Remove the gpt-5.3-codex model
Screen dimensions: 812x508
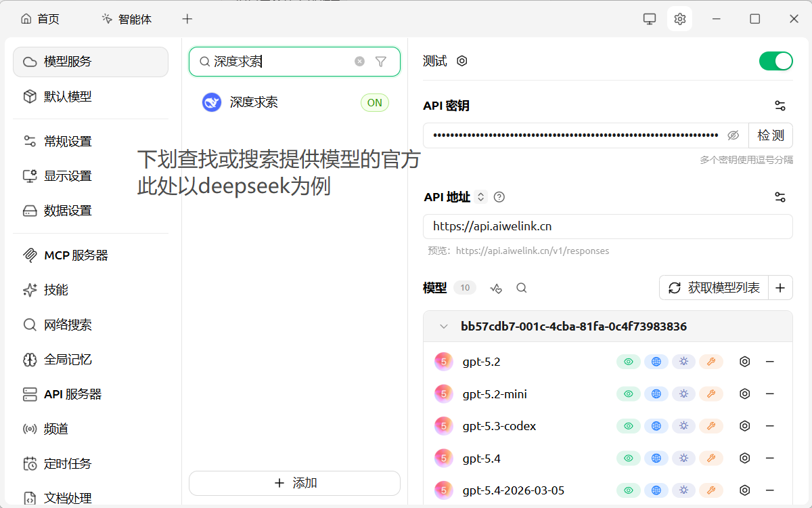click(x=769, y=426)
